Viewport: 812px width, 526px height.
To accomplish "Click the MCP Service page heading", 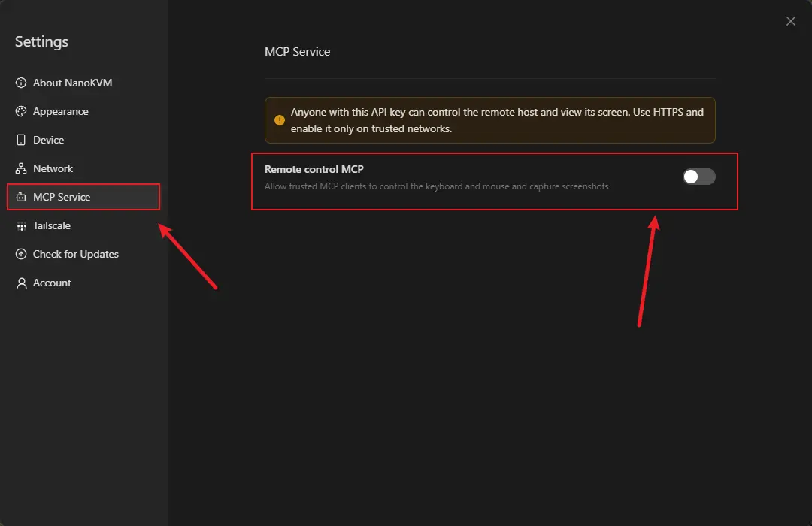I will pos(297,52).
